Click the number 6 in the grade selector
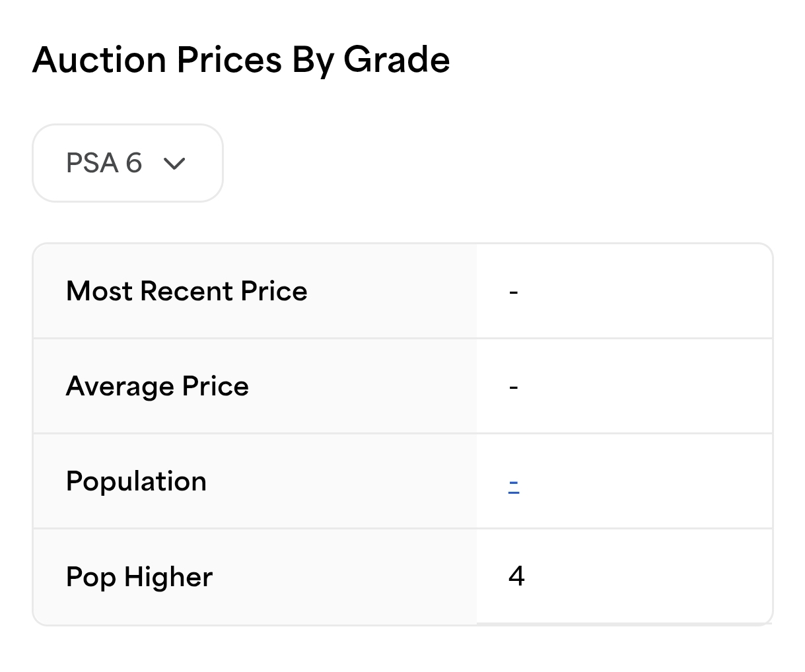Viewport: 805px width, 672px height. pos(134,163)
